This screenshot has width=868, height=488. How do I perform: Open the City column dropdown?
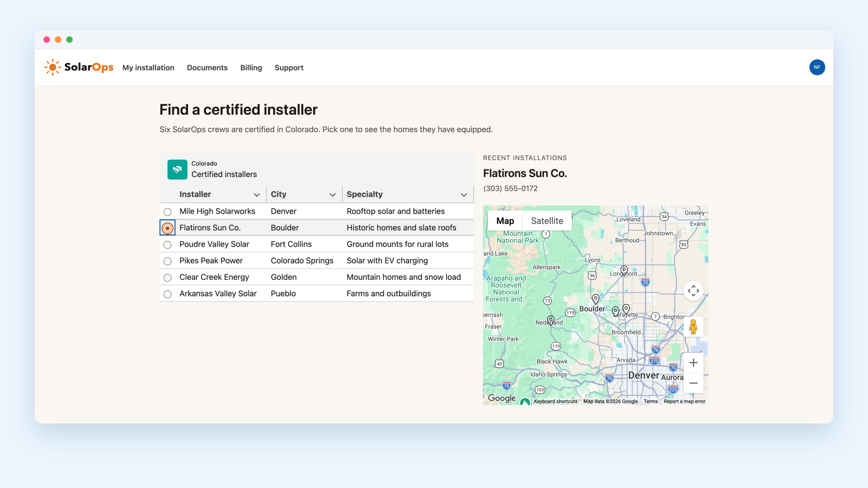coord(333,195)
